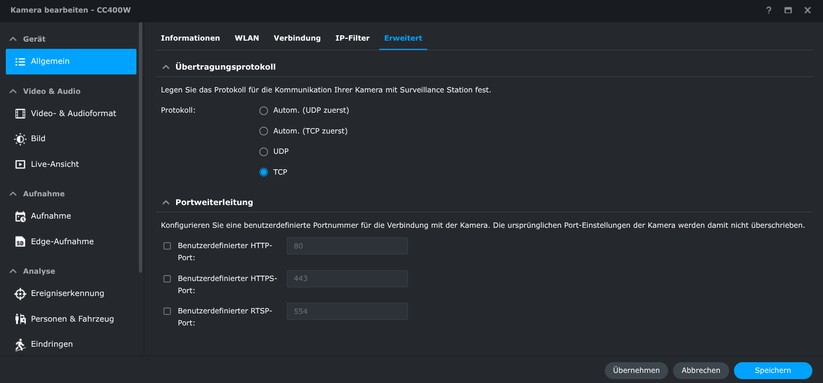Open the Personen & Fahrzeug page
823x383 pixels.
click(x=71, y=319)
